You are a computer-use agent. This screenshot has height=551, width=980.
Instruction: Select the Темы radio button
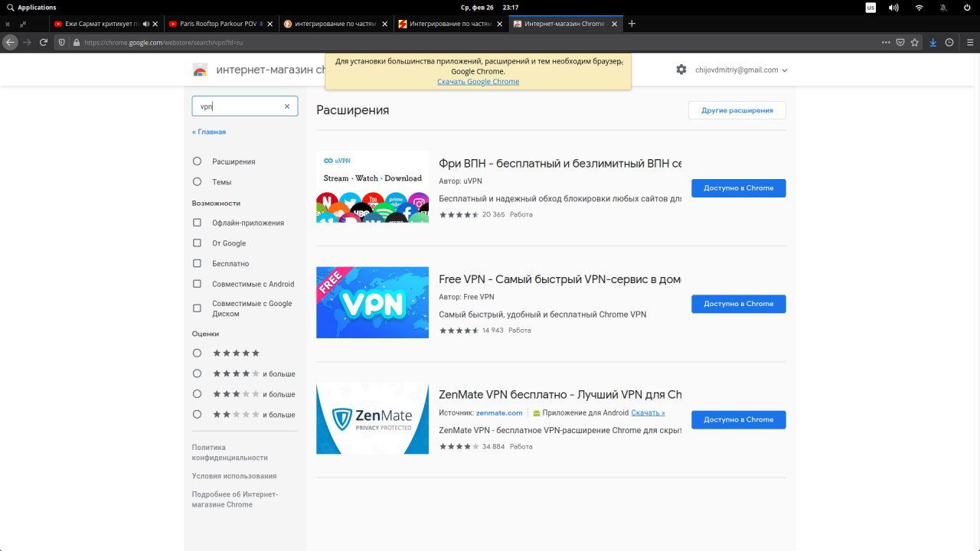[x=197, y=182]
